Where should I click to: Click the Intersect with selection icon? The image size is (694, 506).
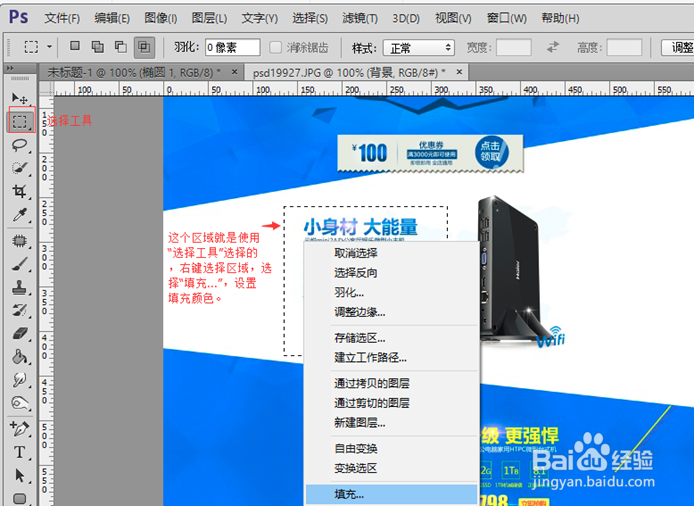pos(144,47)
